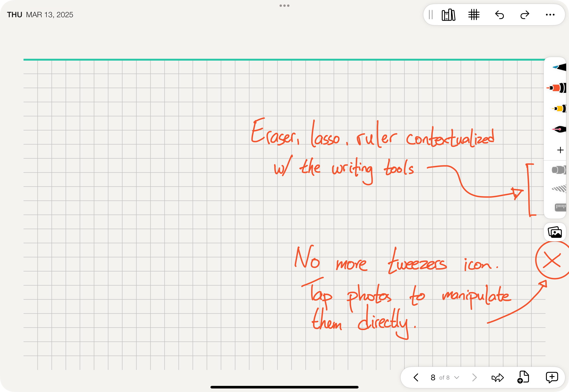Open the page grid overview
Viewport: 569px width, 392px height.
(474, 15)
